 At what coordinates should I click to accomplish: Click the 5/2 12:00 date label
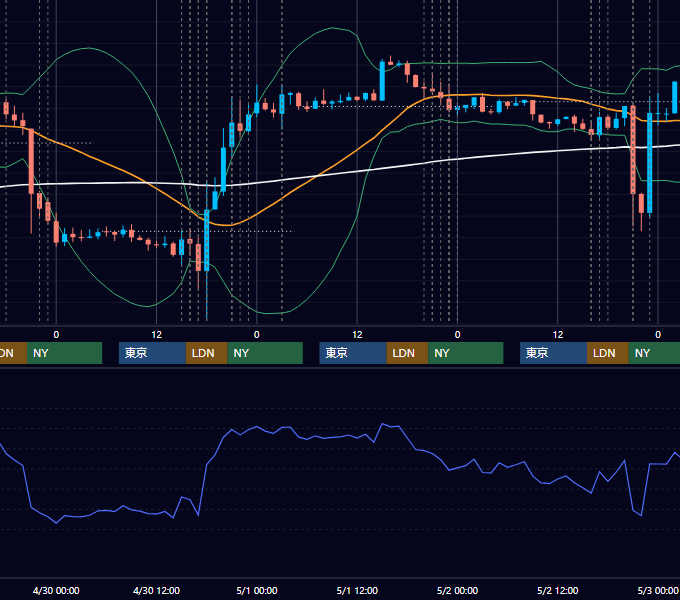[557, 590]
